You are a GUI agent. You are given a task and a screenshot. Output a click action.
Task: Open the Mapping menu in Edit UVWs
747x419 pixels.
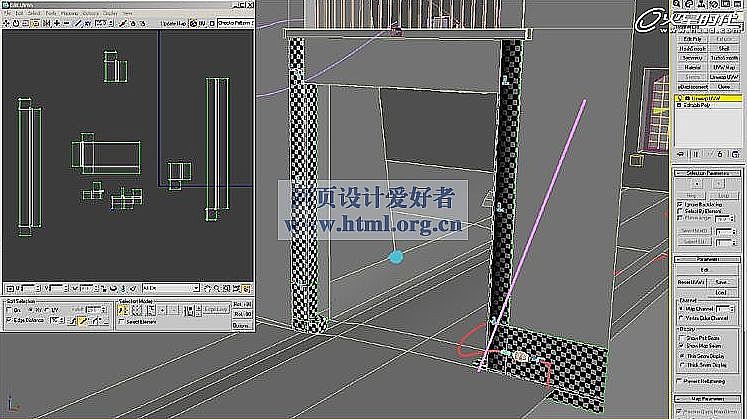click(70, 13)
